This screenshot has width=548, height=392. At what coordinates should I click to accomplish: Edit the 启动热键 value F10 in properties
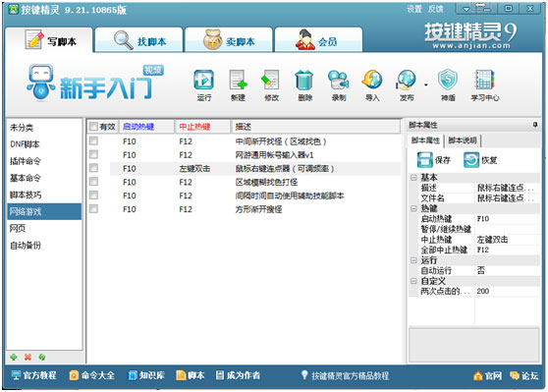(507, 219)
